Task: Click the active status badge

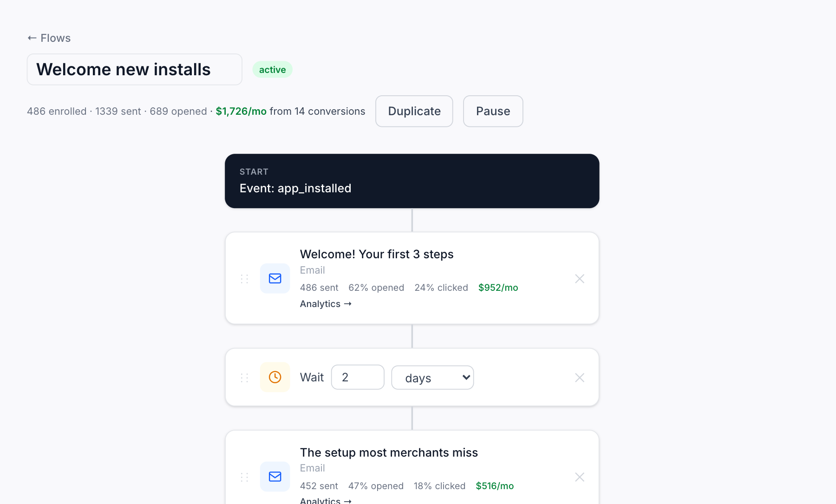Action: 272,70
